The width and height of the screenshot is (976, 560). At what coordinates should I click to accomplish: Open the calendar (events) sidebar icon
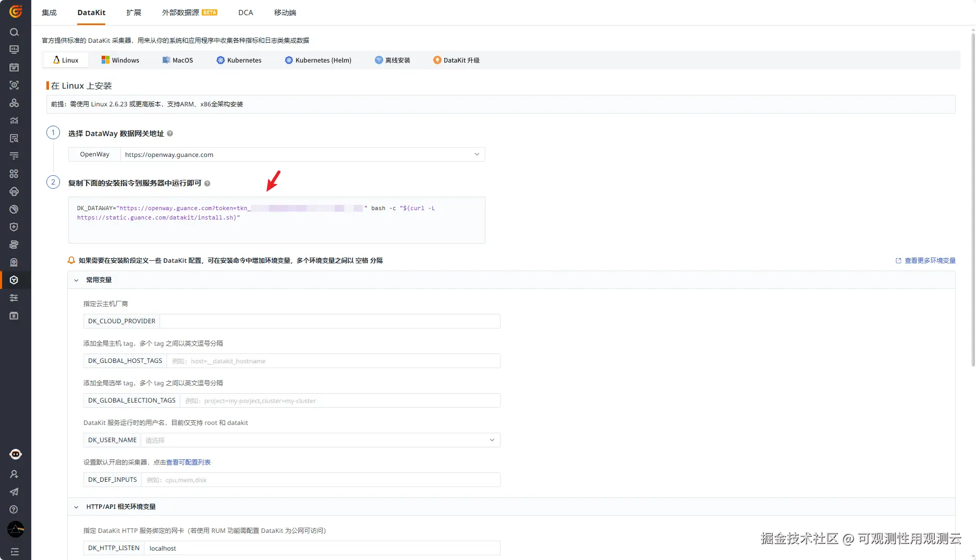point(14,67)
